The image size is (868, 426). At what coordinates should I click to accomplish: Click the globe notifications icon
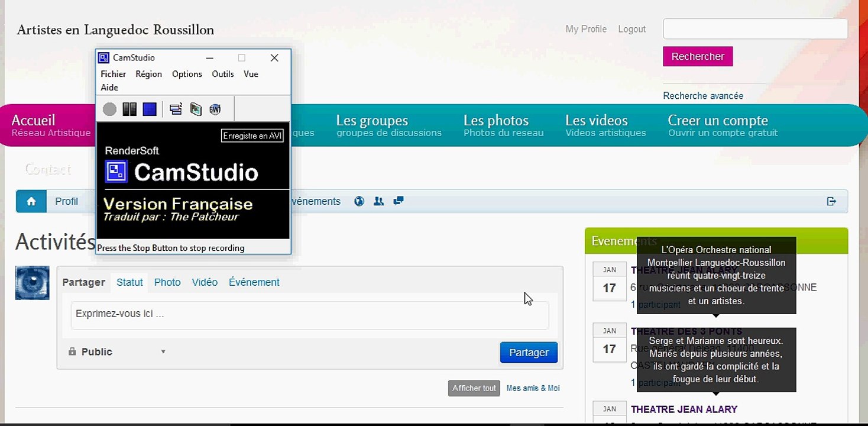coord(359,202)
